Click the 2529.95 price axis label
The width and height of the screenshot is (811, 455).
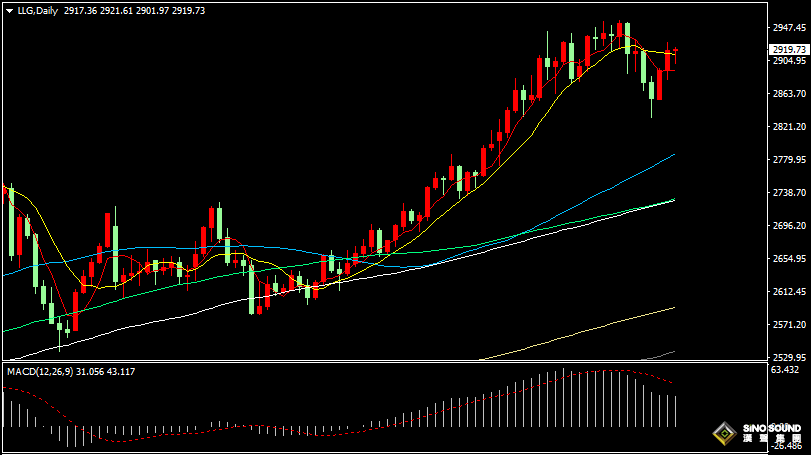(x=789, y=357)
